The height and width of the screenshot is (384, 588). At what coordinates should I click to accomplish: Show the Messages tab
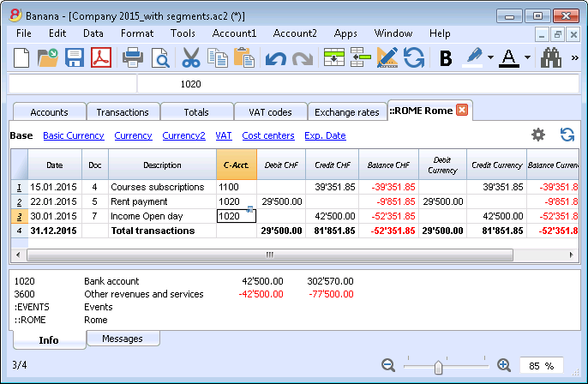[x=123, y=339]
